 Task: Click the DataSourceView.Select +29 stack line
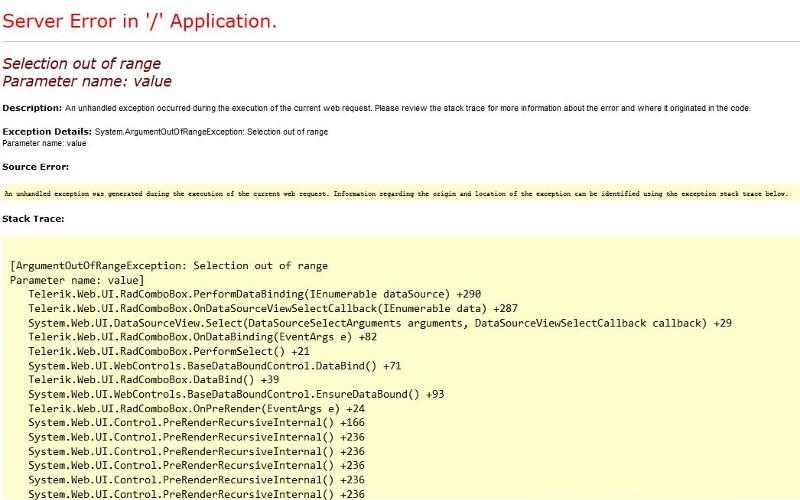pyautogui.click(x=380, y=323)
